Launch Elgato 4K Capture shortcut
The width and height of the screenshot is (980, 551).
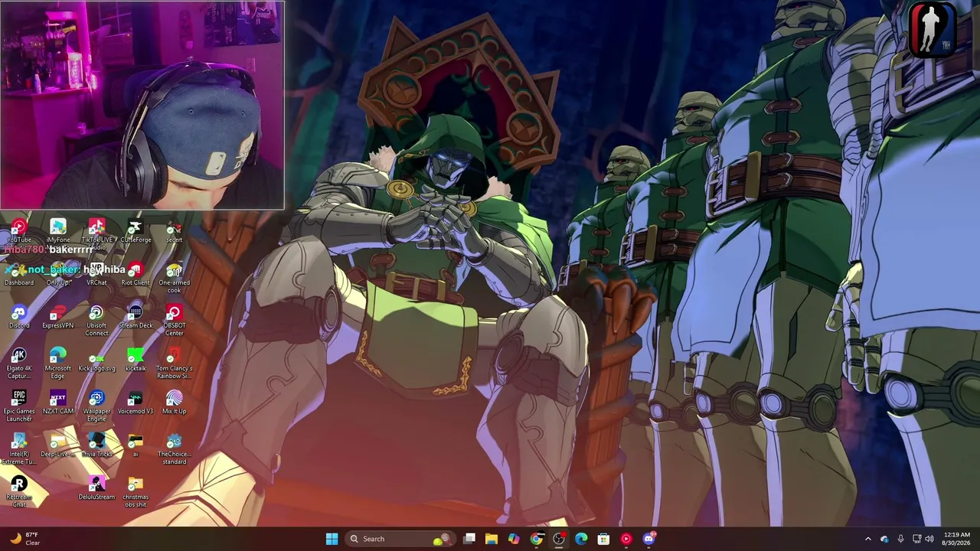19,363
